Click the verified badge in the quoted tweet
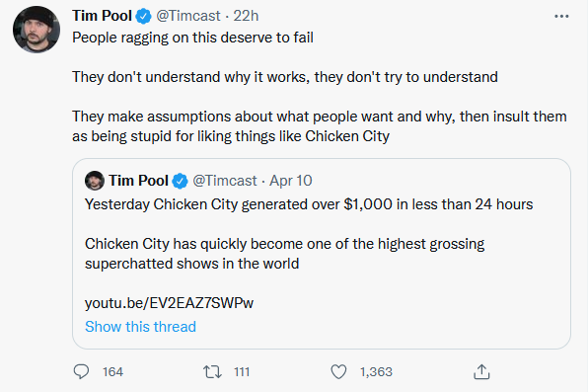This screenshot has height=392, width=588. tap(180, 181)
